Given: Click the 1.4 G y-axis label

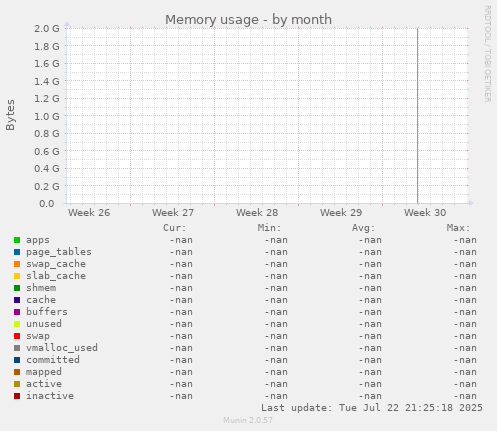Looking at the screenshot, I should 47,81.
